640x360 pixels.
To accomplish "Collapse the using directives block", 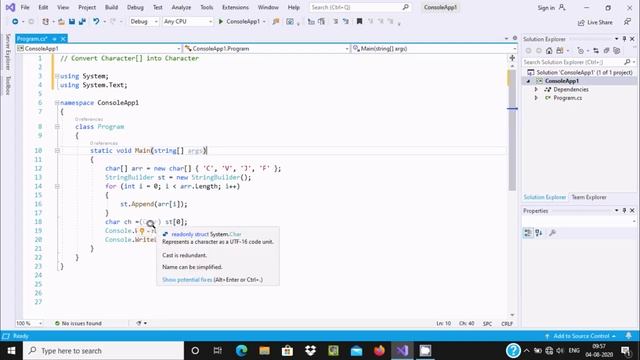I will [57, 76].
